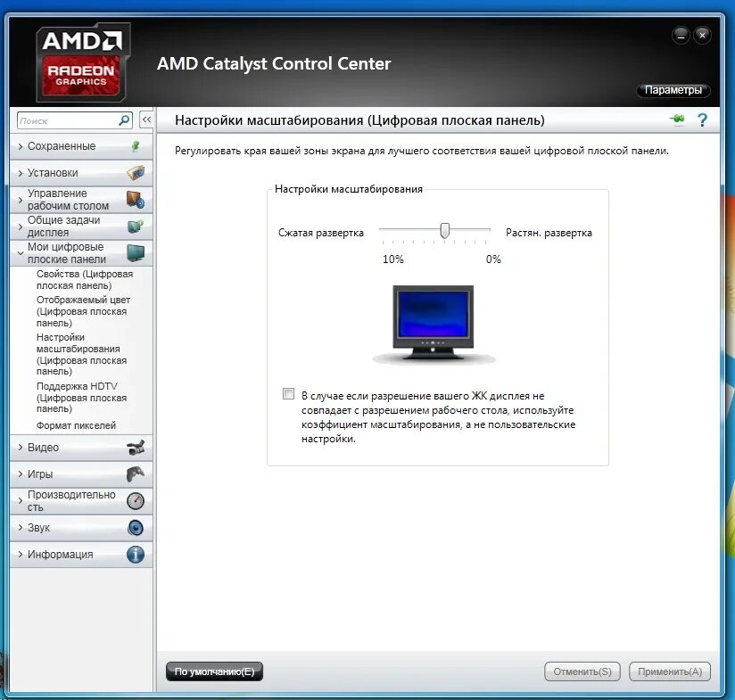This screenshot has height=700, width=735.
Task: Click the Общие задачи дисплея icon
Action: [x=136, y=226]
